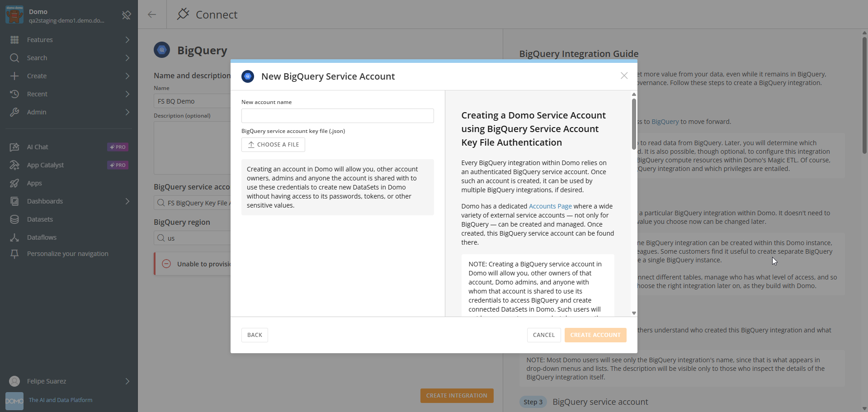Expand the Dashboards menu chevron
Viewport: 868px width, 412px height.
click(x=127, y=201)
